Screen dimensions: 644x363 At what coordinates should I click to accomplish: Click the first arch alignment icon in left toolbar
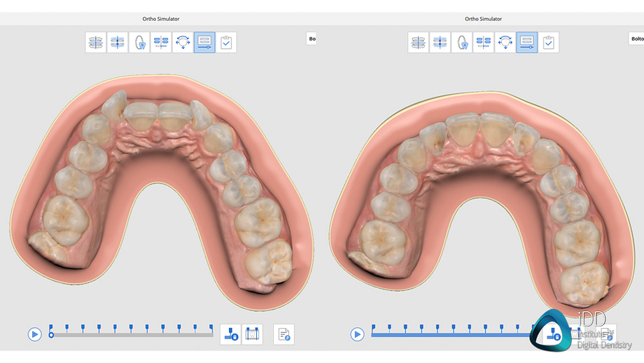click(97, 43)
